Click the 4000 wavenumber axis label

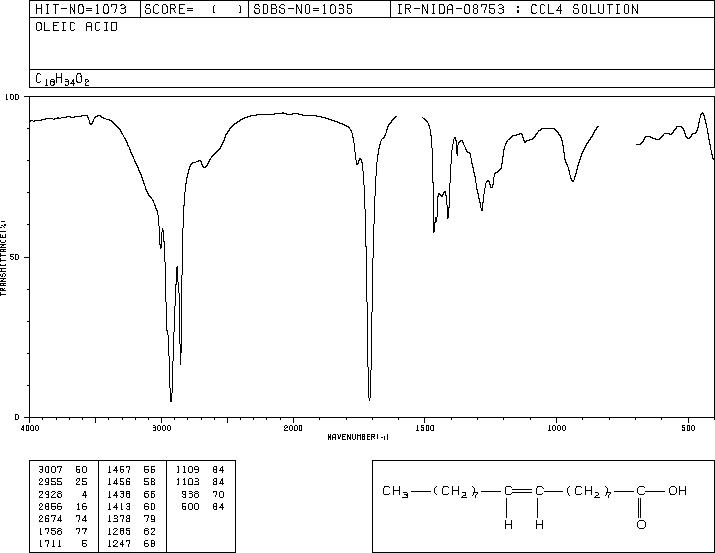coord(30,428)
